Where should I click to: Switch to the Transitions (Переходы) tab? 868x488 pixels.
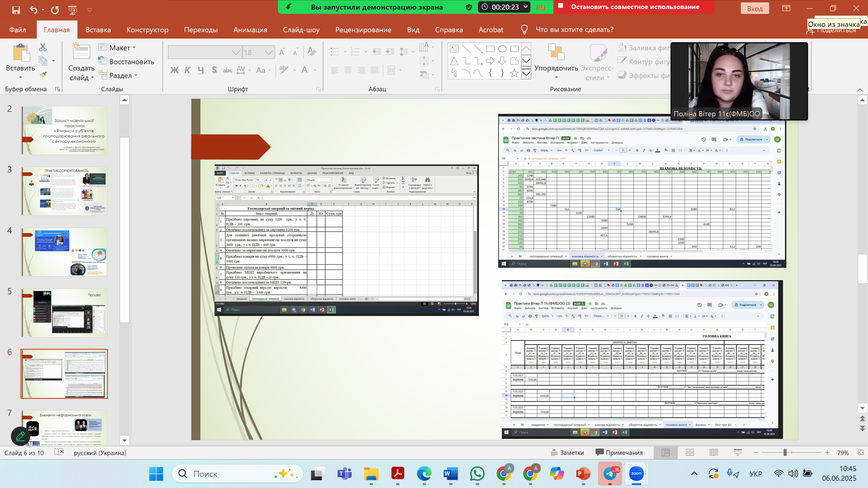(201, 30)
